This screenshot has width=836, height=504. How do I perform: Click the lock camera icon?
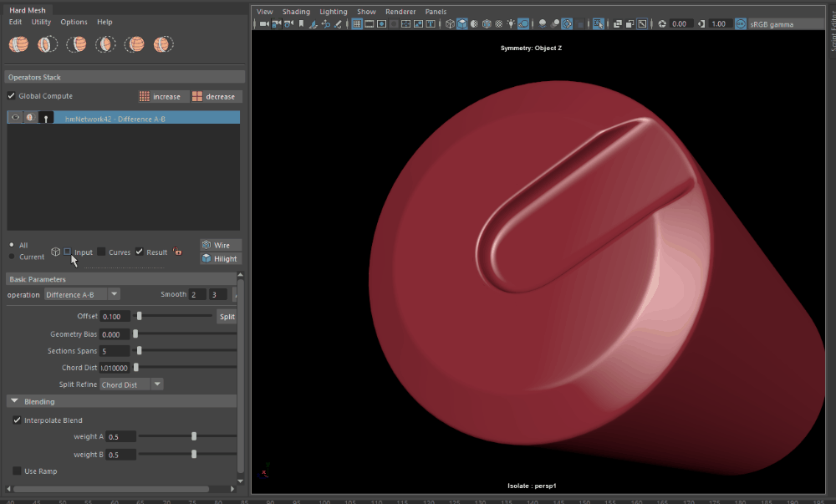(276, 24)
